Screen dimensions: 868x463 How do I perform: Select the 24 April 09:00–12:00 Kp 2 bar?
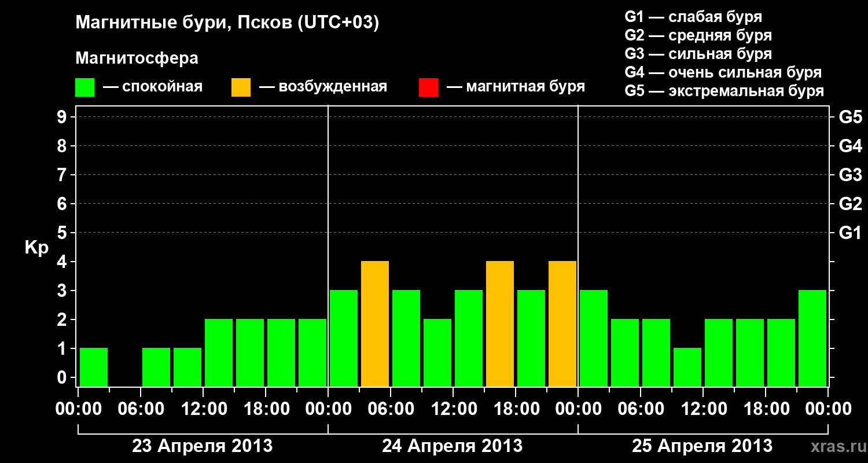[437, 352]
